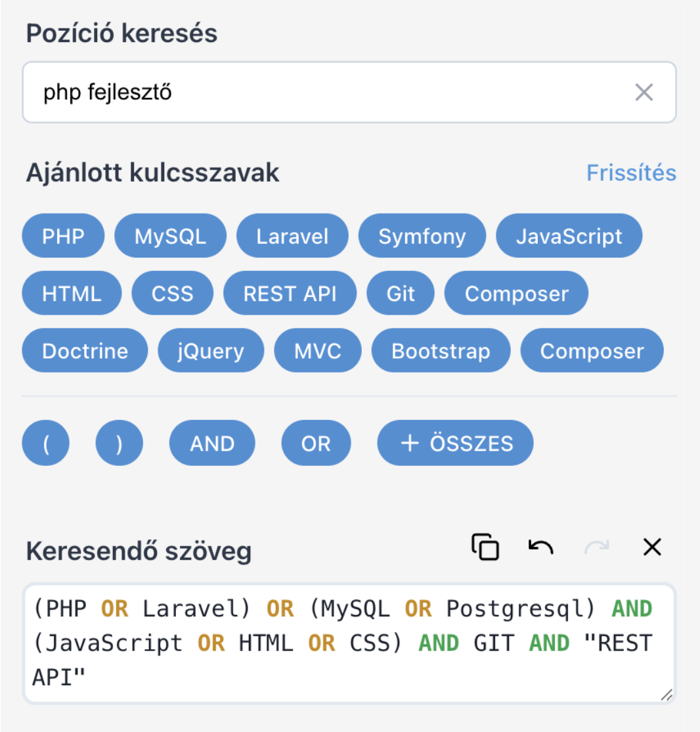Select the Doctrine keyword
Viewport: 700px width, 732px height.
click(84, 350)
